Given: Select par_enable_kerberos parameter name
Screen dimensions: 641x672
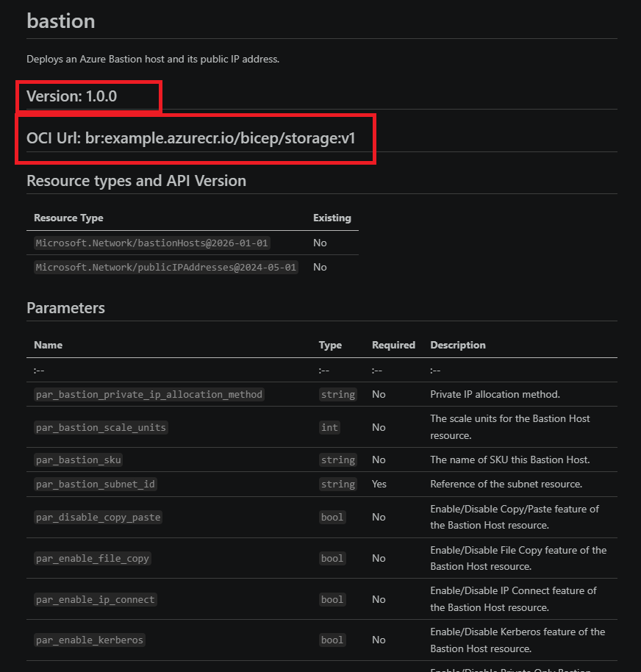Looking at the screenshot, I should pyautogui.click(x=90, y=640).
